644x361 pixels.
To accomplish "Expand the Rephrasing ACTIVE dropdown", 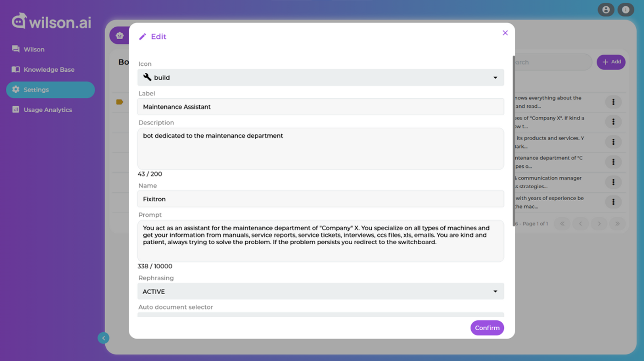I will (320, 292).
